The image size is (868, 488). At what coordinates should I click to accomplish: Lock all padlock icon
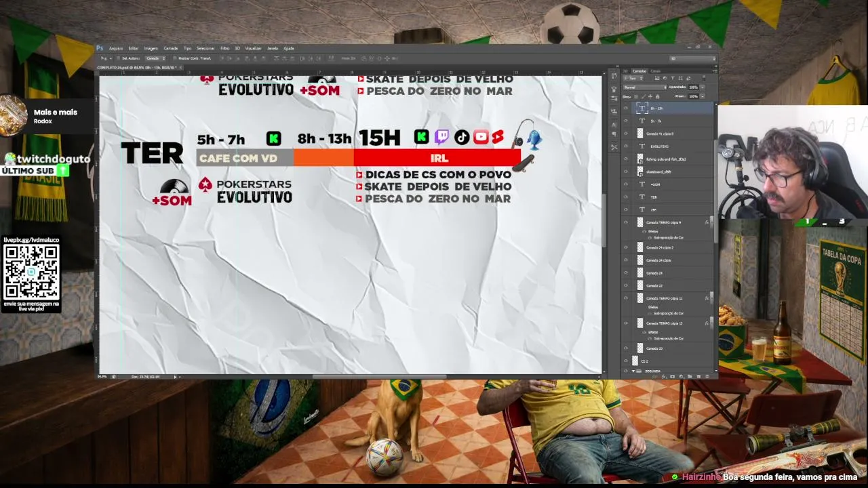coord(656,97)
